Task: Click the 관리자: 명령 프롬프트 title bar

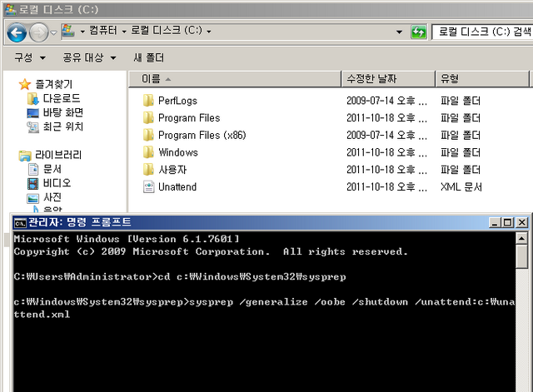Action: tap(251, 222)
